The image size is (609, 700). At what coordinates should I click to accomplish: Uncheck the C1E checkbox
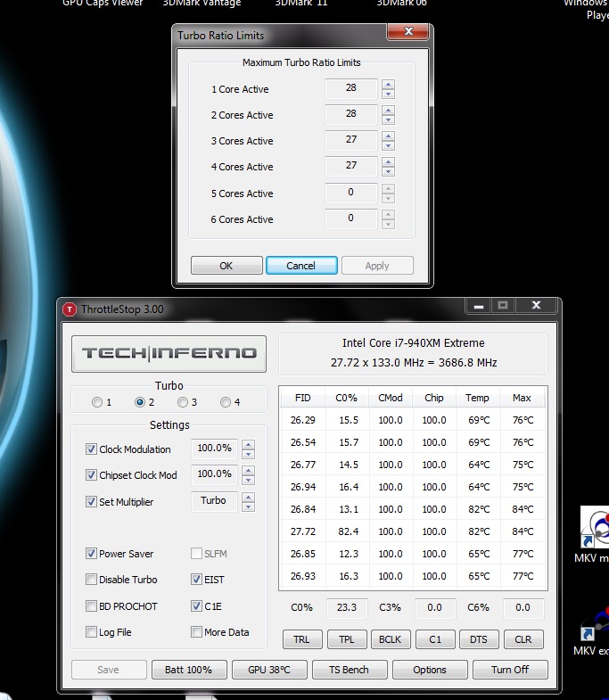click(x=196, y=606)
